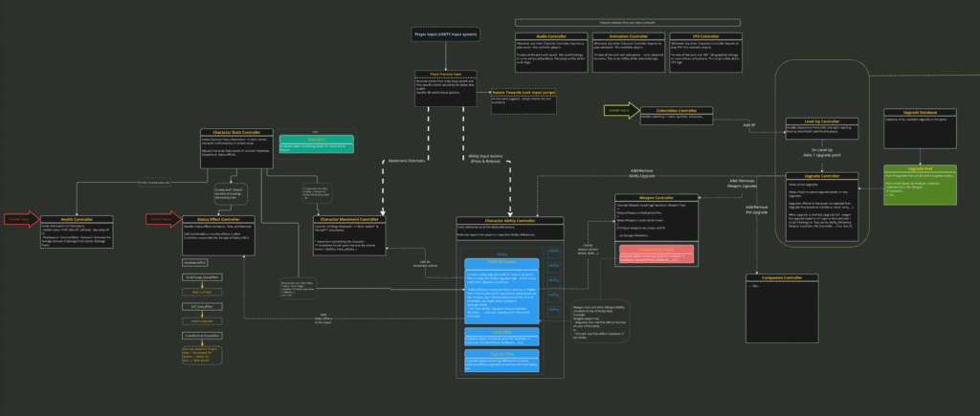Select the dashed buff/debuff duration note
This screenshot has height=416, width=980.
(231, 194)
